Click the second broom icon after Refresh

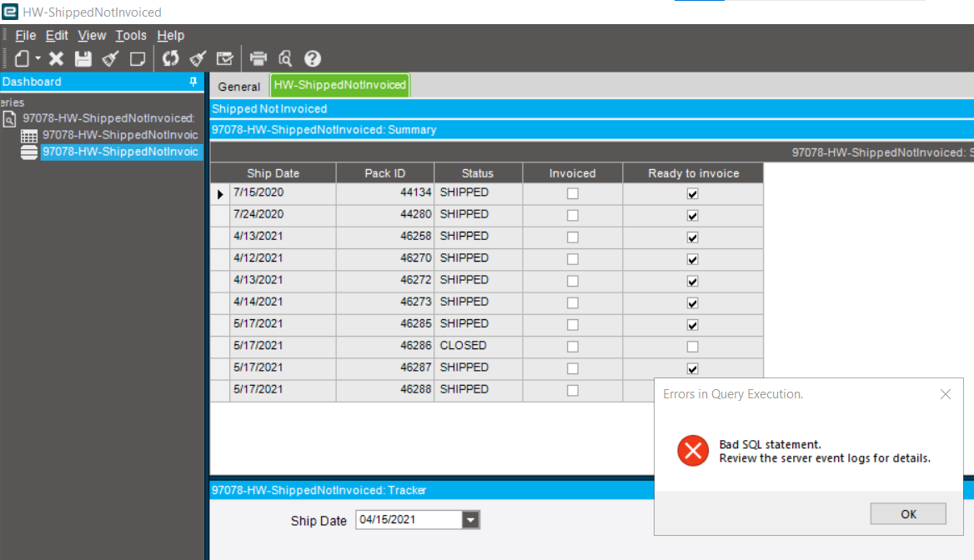coord(198,58)
